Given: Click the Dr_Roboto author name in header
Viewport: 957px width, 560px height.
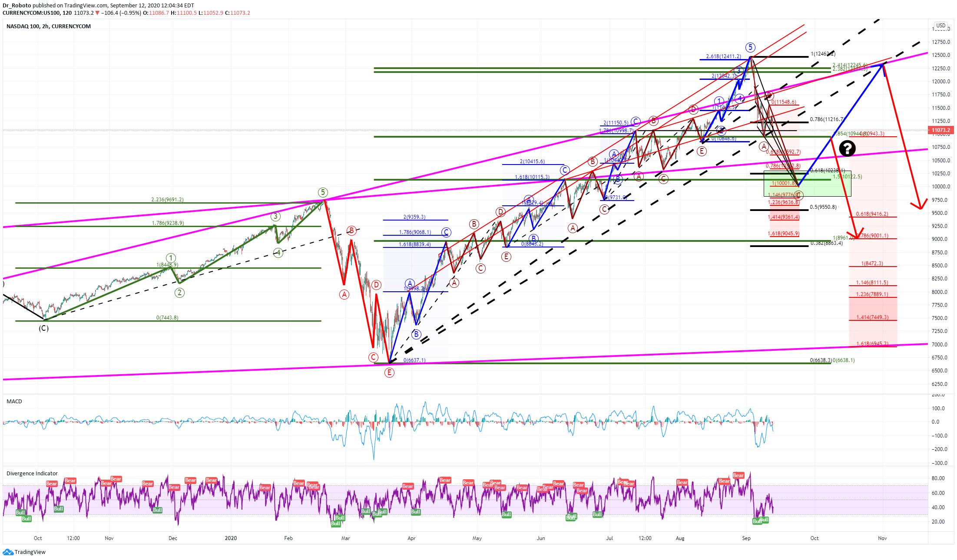Looking at the screenshot, I should click(x=17, y=6).
